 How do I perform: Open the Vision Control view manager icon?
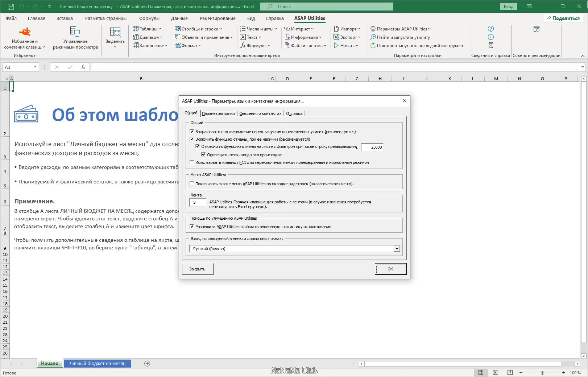pyautogui.click(x=75, y=32)
